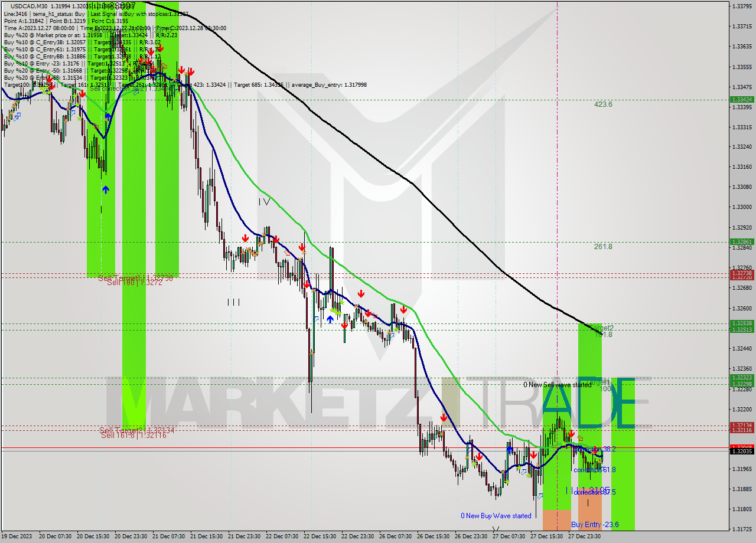Click the 1.32134 red price tag
Image resolution: width=756 pixels, height=543 pixels.
(x=742, y=425)
